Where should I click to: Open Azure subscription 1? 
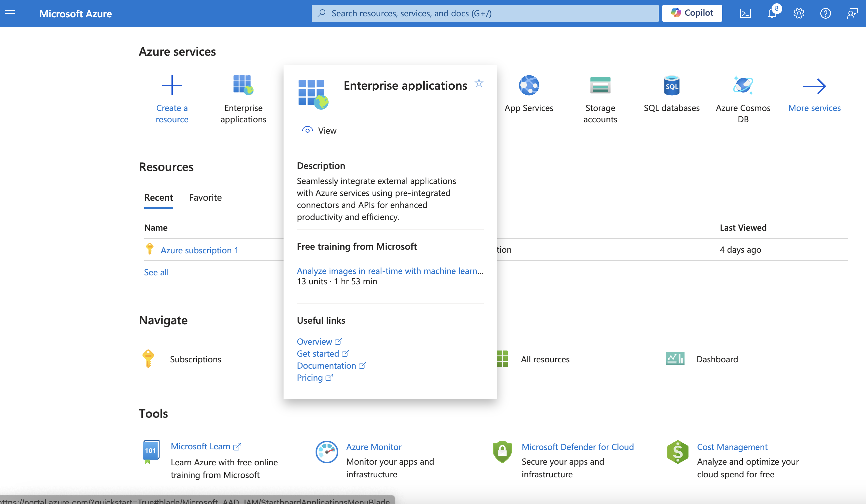(199, 250)
